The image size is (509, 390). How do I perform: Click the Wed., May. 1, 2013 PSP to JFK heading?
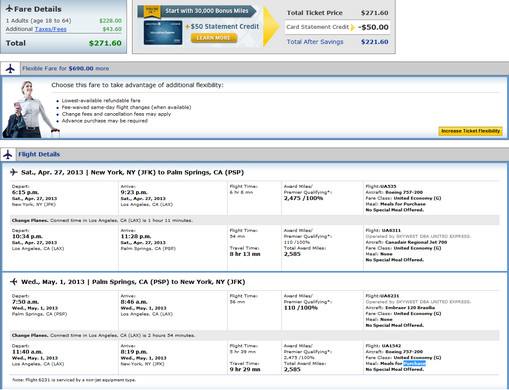click(133, 282)
